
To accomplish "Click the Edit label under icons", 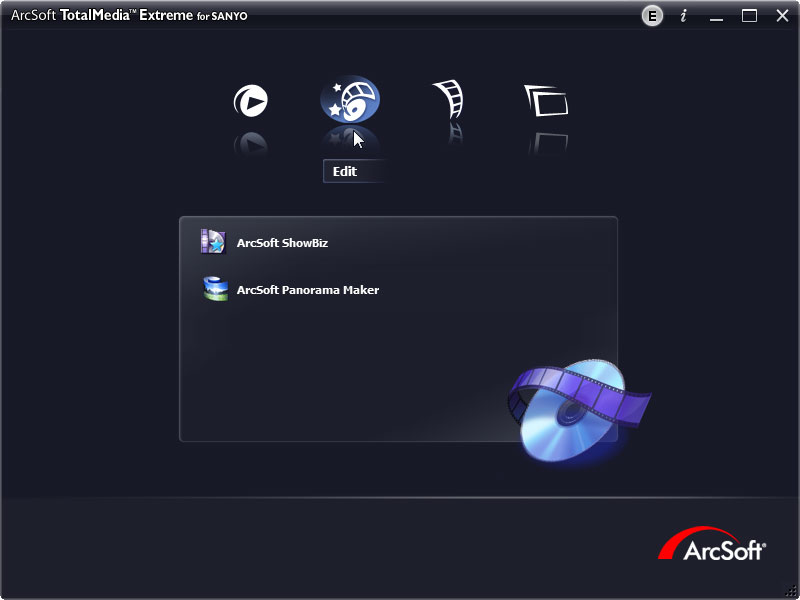I will (345, 171).
